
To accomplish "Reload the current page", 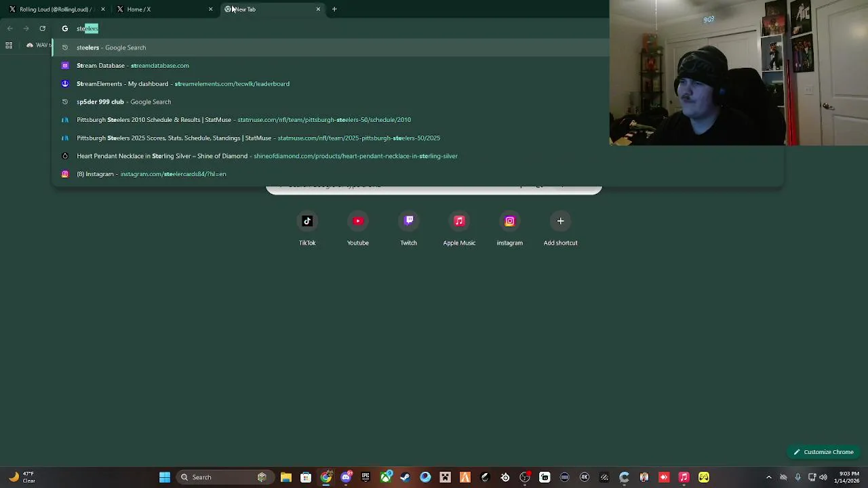I will coord(42,28).
